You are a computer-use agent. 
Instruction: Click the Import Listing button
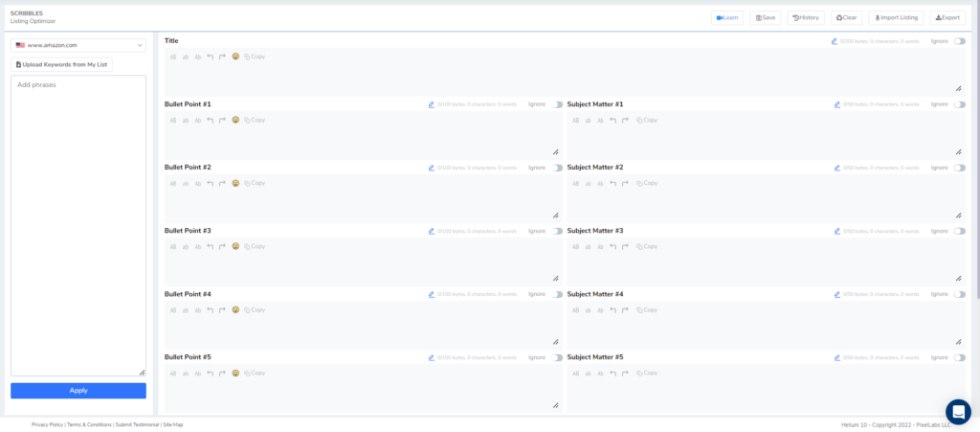point(896,17)
